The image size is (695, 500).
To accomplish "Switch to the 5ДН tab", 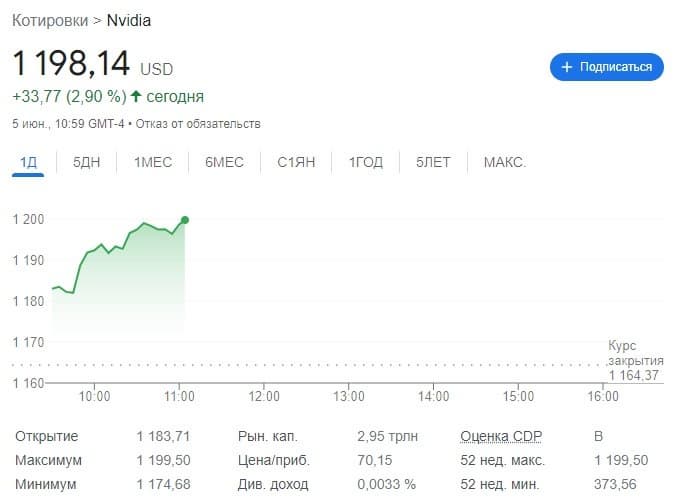I will coord(87,162).
